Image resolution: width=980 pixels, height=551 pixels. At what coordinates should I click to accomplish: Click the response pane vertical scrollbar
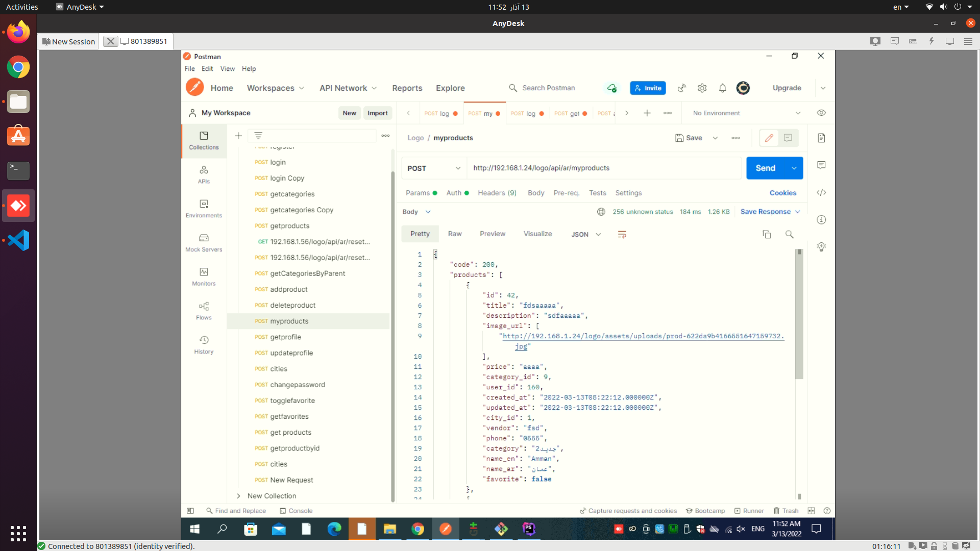tap(799, 314)
